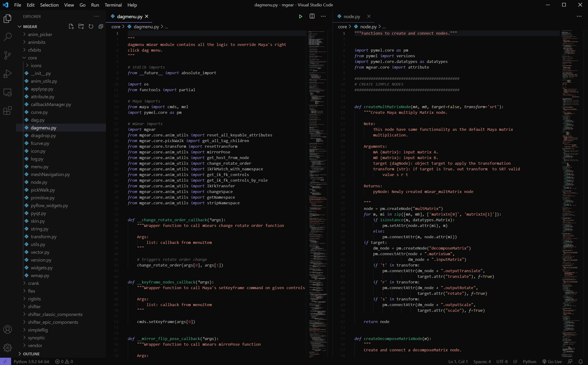Open Explorer views and more actions menu
Image resolution: width=588 pixels, height=365 pixels.
tap(97, 16)
